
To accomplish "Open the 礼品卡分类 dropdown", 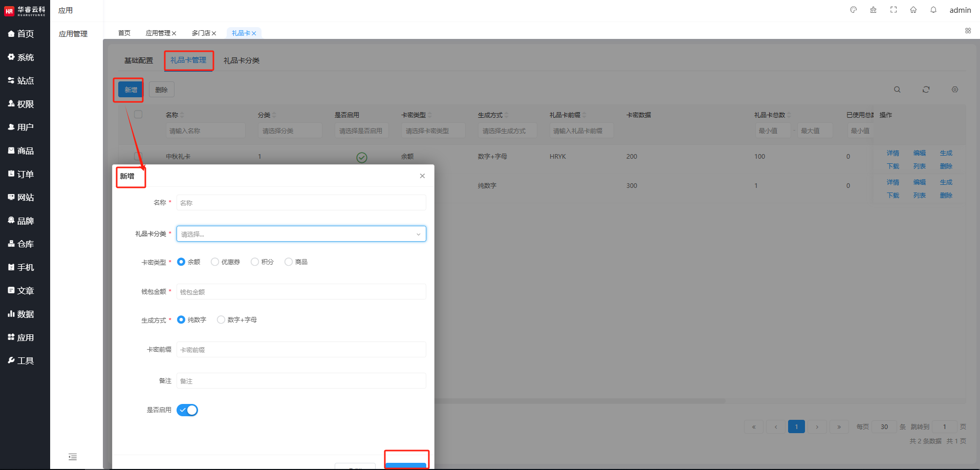I will click(301, 234).
